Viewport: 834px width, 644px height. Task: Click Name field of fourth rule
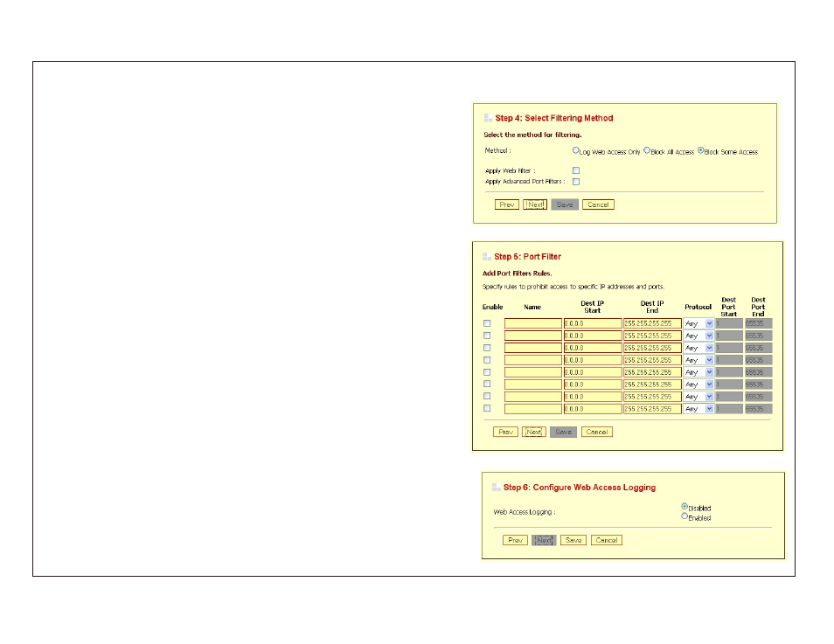[533, 360]
